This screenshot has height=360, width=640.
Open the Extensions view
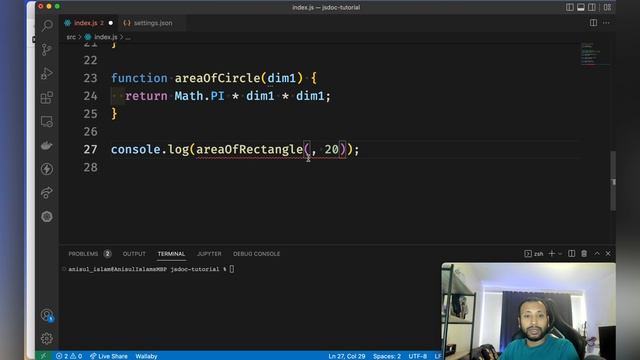(47, 98)
